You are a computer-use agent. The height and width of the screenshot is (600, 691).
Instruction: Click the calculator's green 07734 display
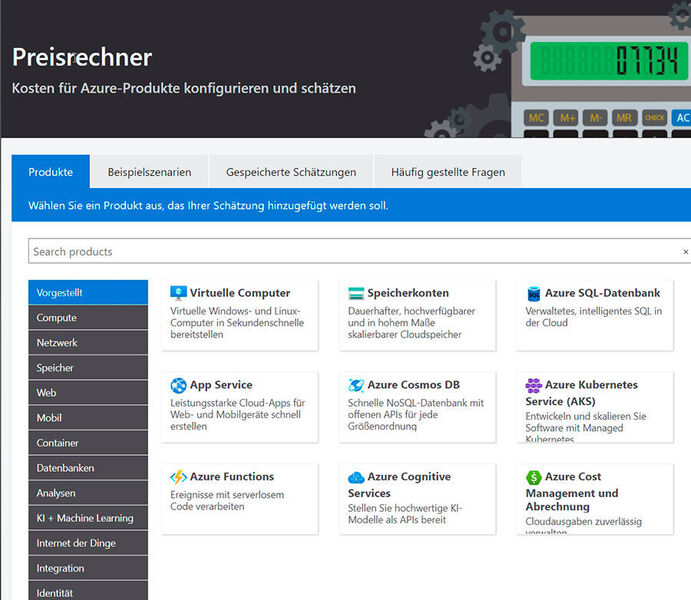609,61
